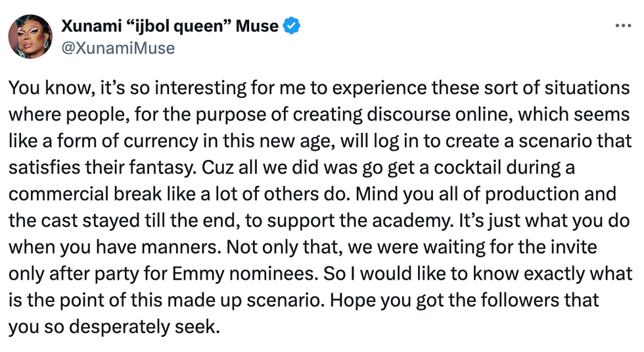Click the display name Xunami "ijbol queen" Muse

(170, 26)
